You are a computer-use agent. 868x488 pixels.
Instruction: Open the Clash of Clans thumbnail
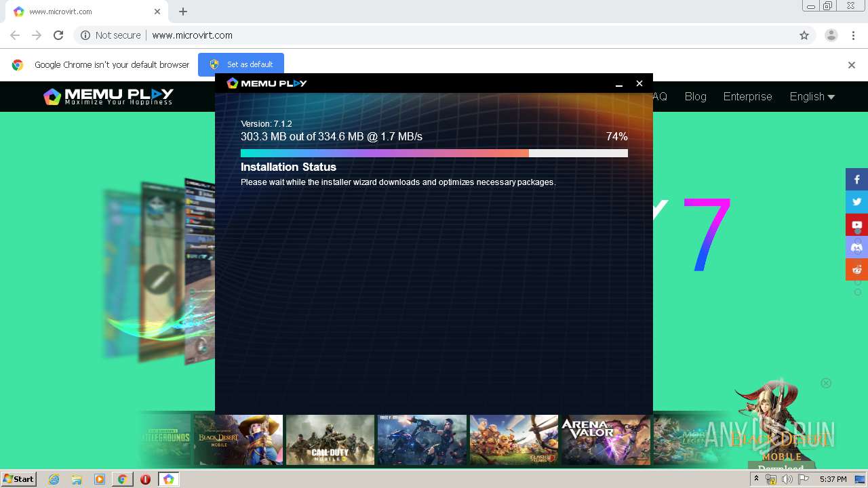(x=514, y=440)
